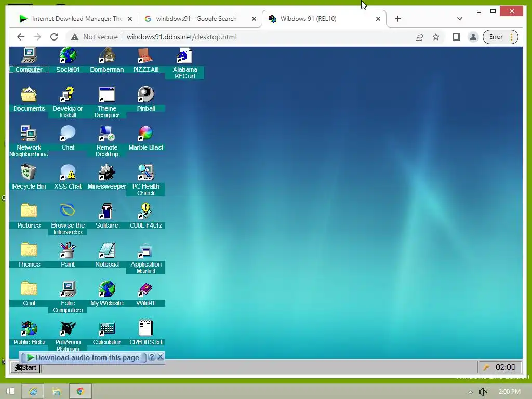Launch Browse the Interwebs icon

[68, 220]
